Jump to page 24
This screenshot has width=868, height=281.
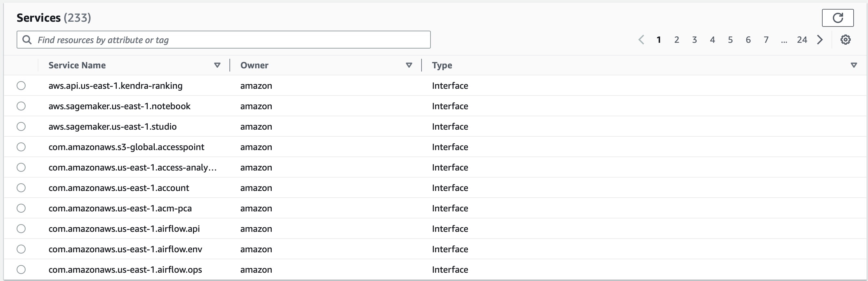pyautogui.click(x=802, y=40)
